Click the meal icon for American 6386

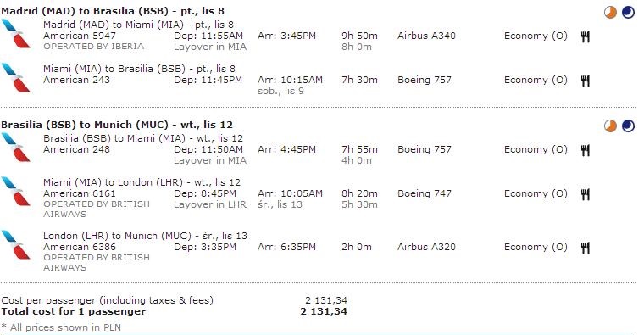click(x=586, y=248)
